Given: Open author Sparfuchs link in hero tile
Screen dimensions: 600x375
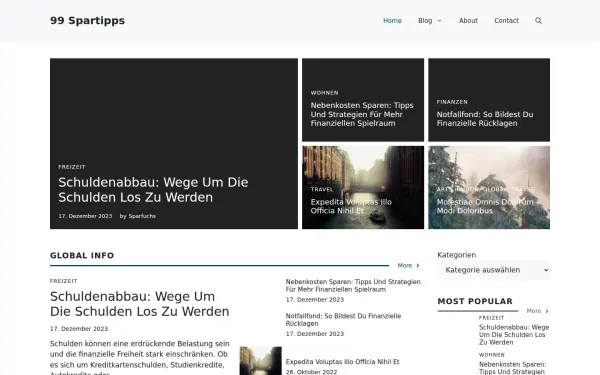Looking at the screenshot, I should coord(142,216).
